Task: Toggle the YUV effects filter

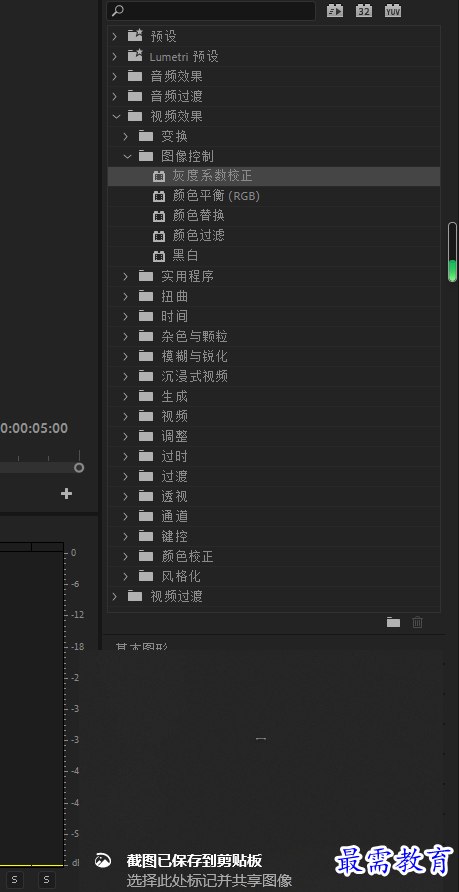Action: (393, 11)
